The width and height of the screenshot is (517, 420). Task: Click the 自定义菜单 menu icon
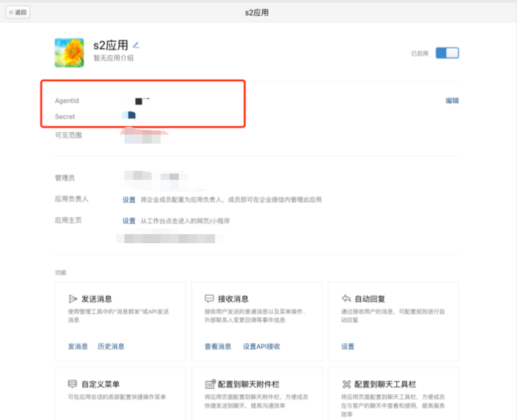(73, 384)
